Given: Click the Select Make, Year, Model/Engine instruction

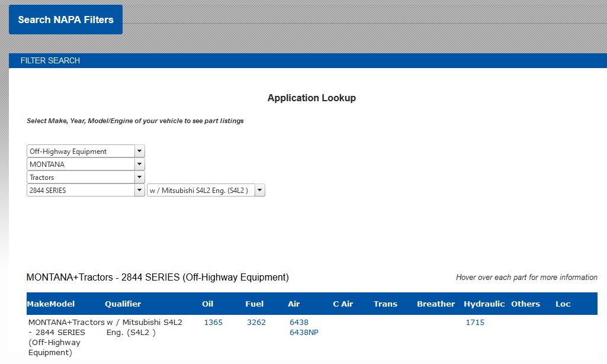Looking at the screenshot, I should [135, 121].
